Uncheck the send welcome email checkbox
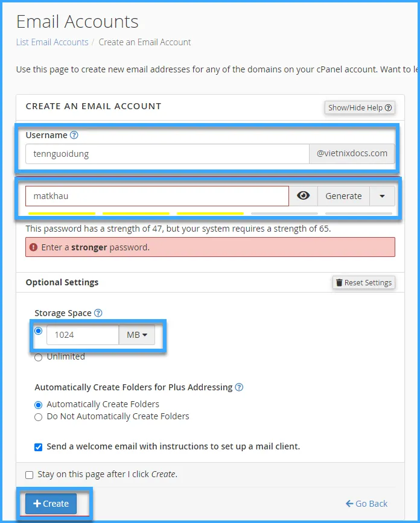This screenshot has height=523, width=420. pyautogui.click(x=39, y=447)
